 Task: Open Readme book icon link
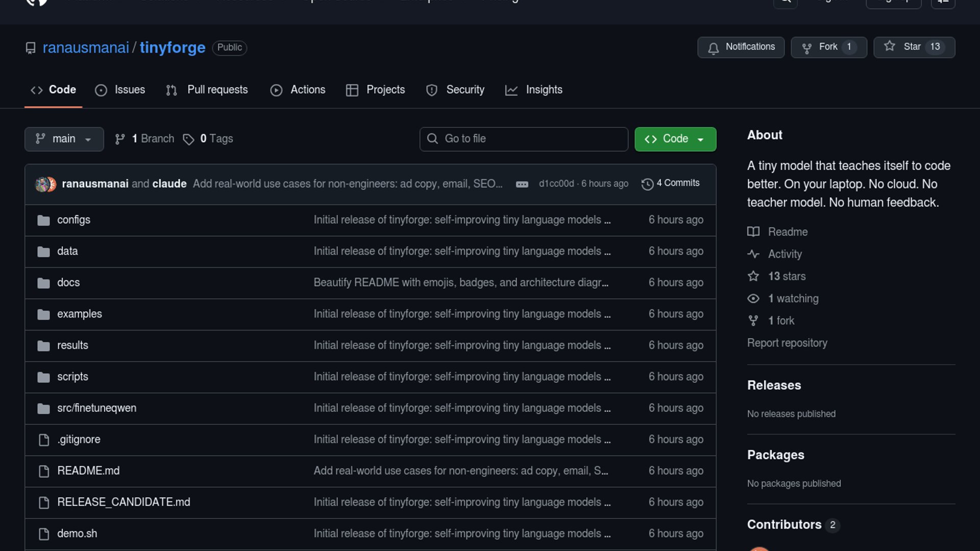coord(753,232)
